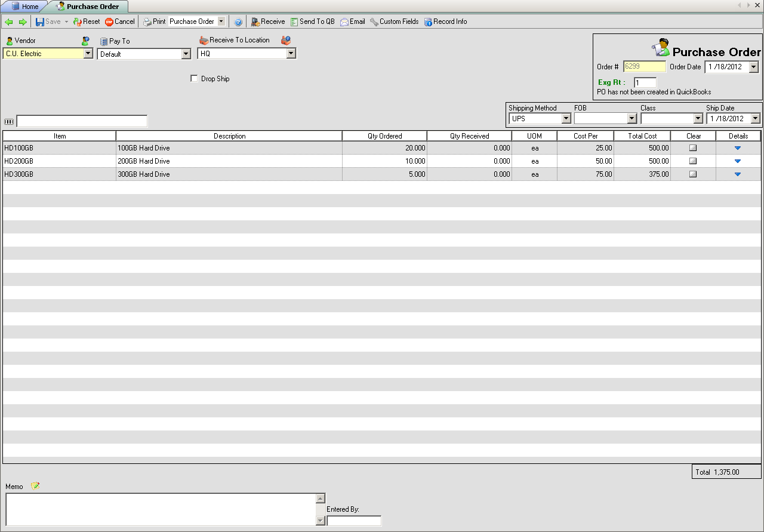Click the Receive button
Image resolution: width=764 pixels, height=532 pixels.
coord(267,21)
